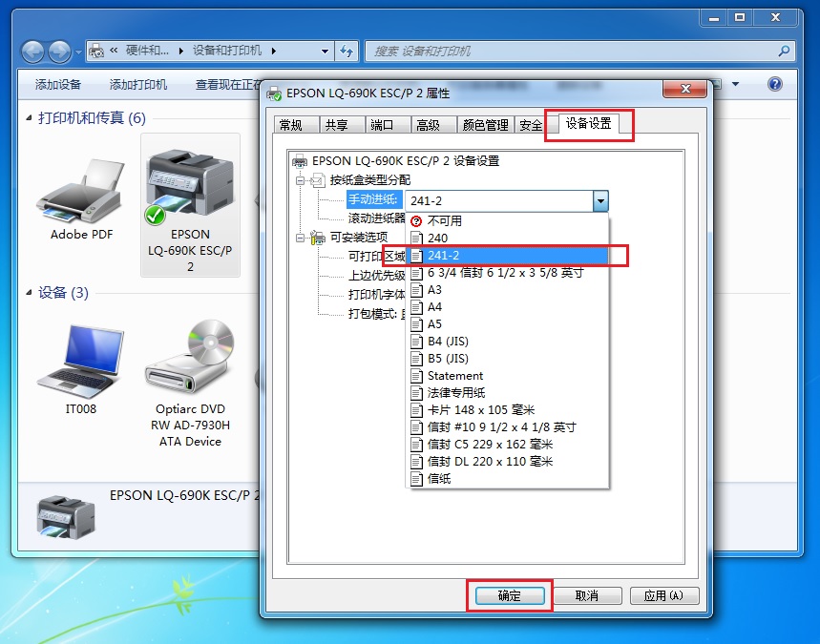This screenshot has height=644, width=820.
Task: Choose 信纸 paper option
Action: pos(507,479)
